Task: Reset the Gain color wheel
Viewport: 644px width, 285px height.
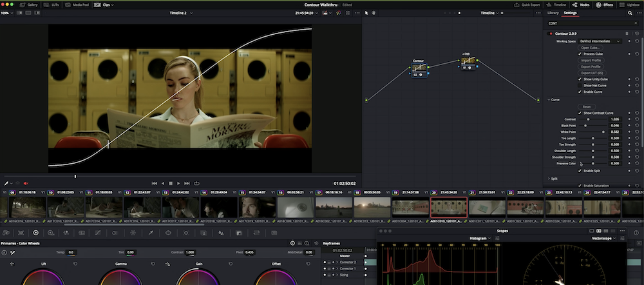Action: pyautogui.click(x=231, y=264)
